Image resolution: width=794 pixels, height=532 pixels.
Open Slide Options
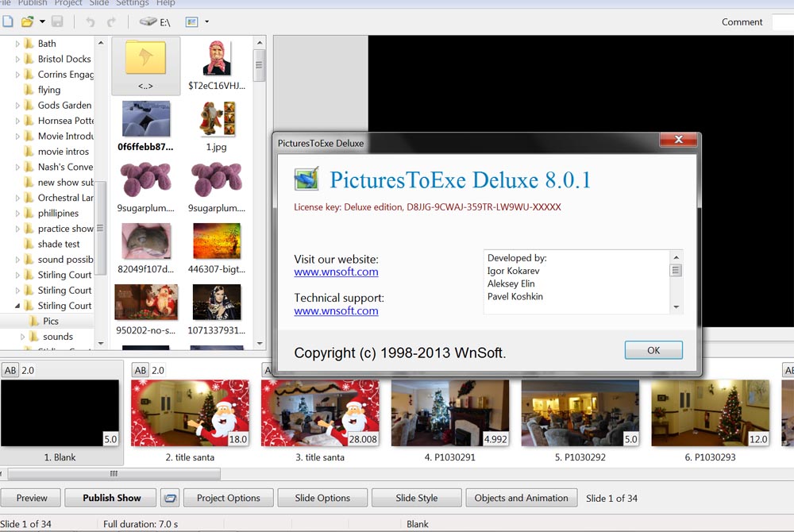click(322, 498)
